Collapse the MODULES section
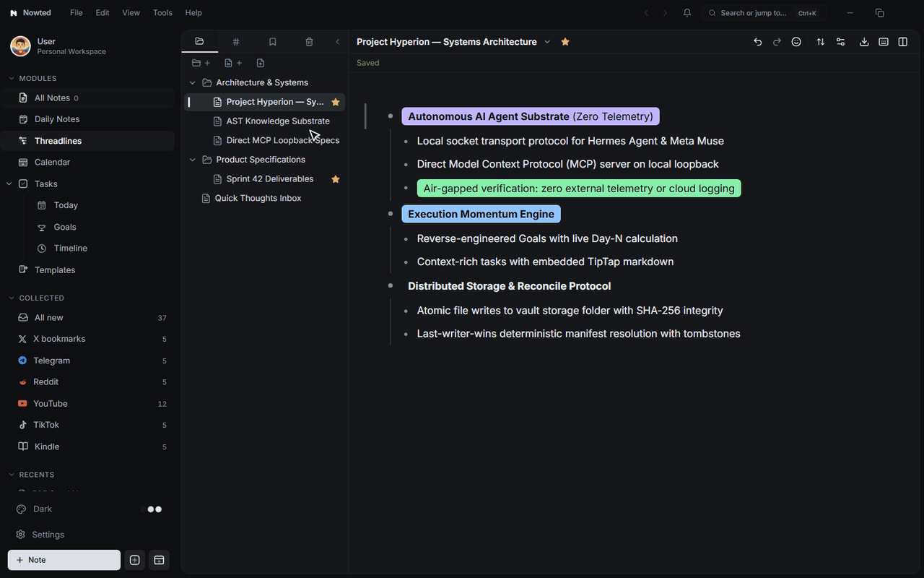 [12, 78]
